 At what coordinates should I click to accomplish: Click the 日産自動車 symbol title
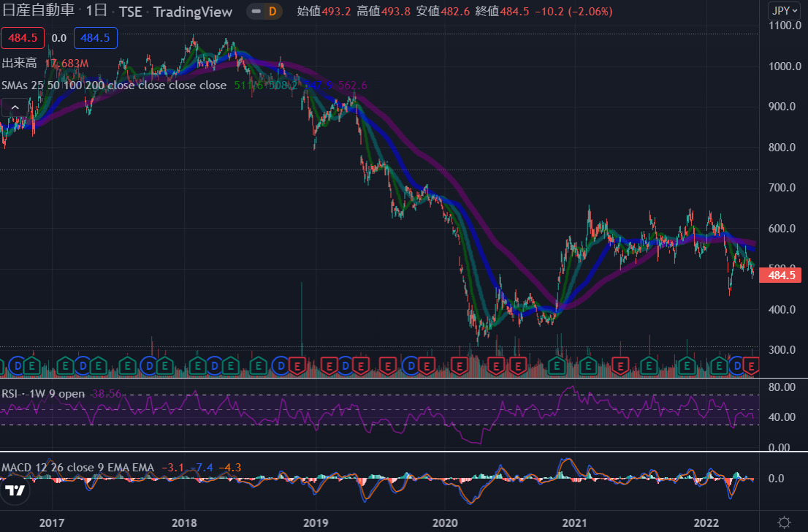[38, 10]
